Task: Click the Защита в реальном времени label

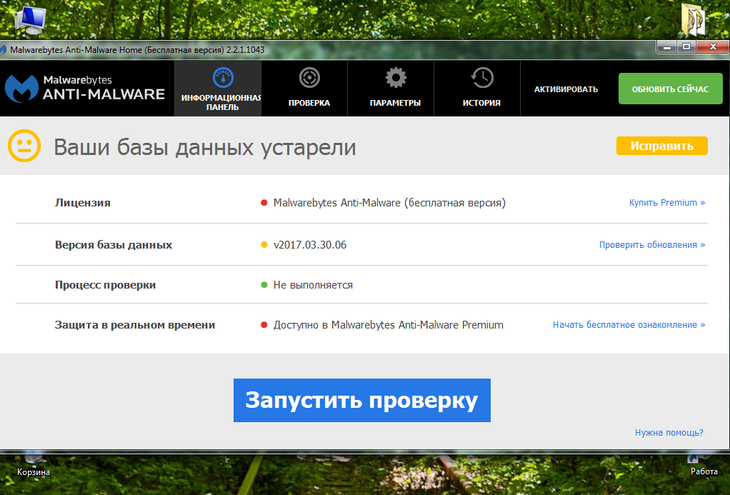Action: [x=135, y=325]
